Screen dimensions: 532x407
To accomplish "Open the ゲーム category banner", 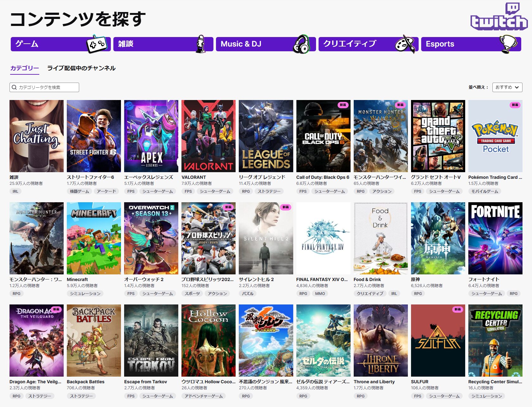I will pyautogui.click(x=60, y=44).
